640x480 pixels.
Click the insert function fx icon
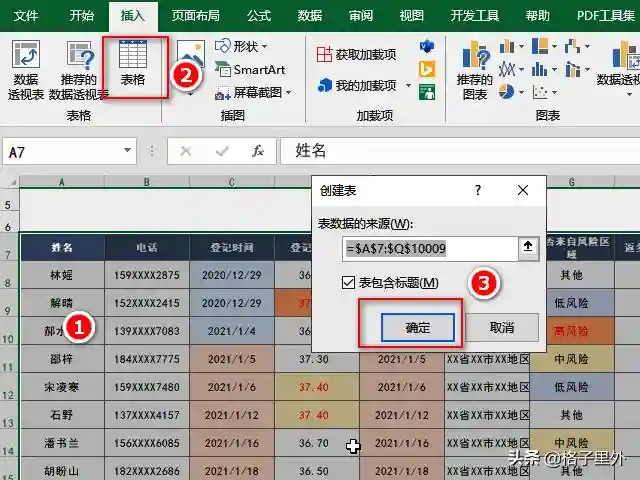(257, 151)
